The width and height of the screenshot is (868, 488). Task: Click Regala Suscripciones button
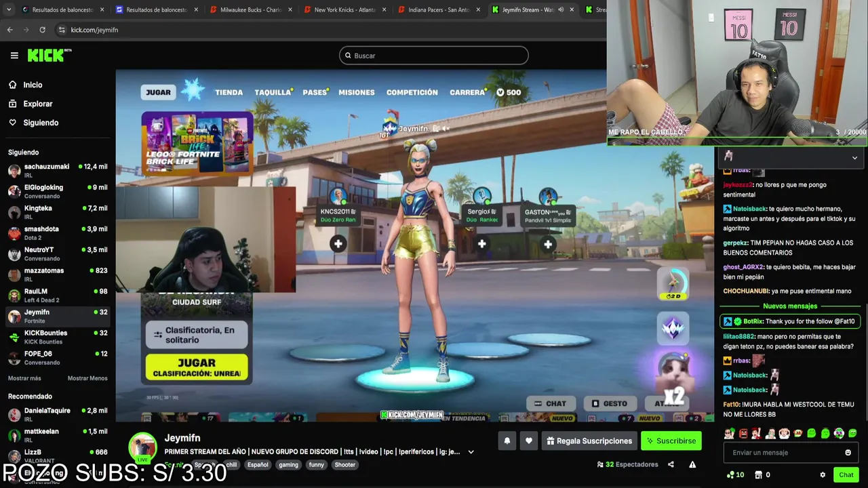point(589,441)
